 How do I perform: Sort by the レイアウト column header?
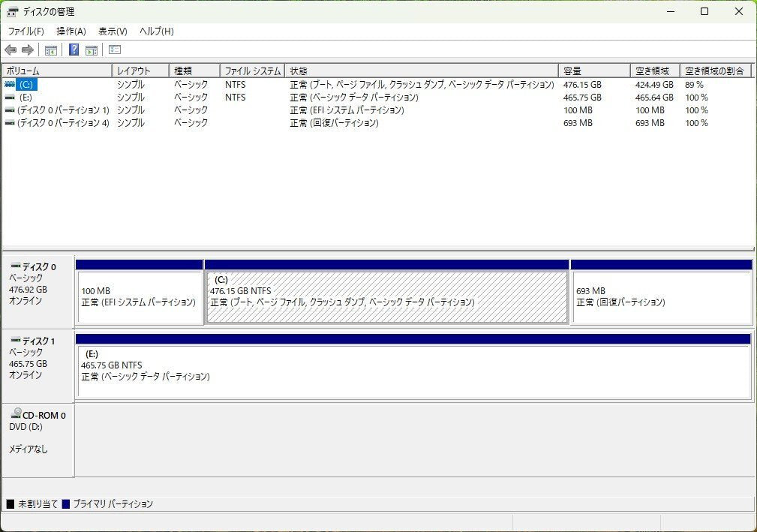coord(140,71)
